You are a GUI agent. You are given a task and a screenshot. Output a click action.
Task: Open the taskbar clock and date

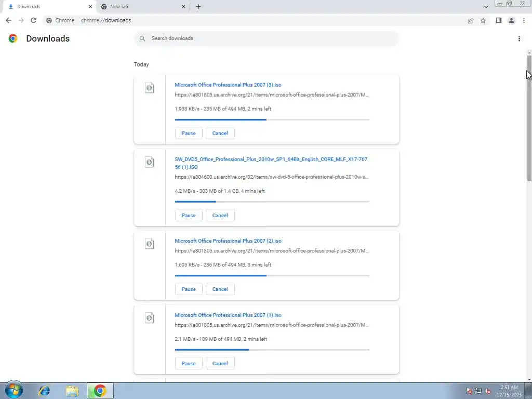click(x=509, y=391)
